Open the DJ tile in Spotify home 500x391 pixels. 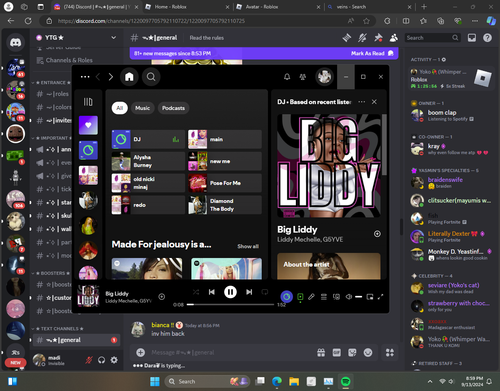[x=148, y=139]
